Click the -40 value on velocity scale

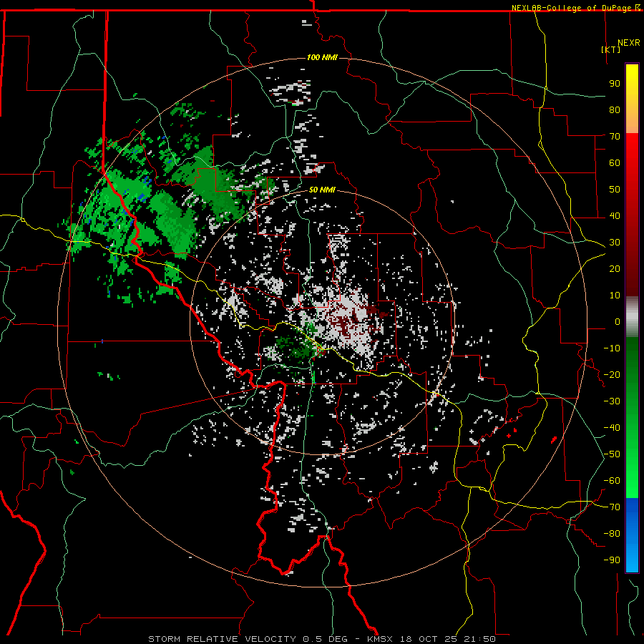click(x=612, y=428)
